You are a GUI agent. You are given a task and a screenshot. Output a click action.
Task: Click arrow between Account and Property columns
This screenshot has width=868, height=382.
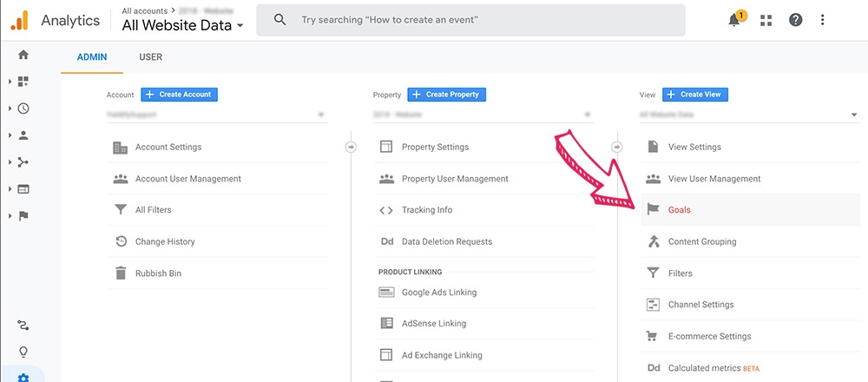click(351, 148)
